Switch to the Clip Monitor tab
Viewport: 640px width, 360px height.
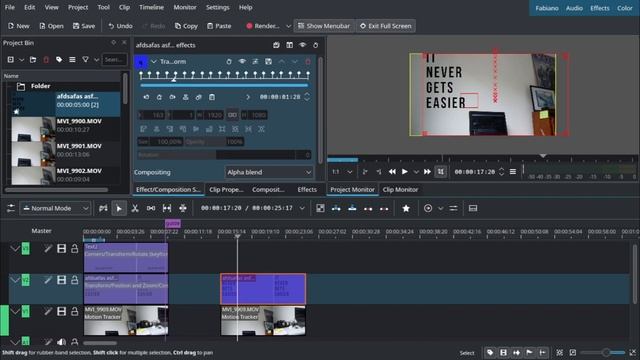[400, 189]
